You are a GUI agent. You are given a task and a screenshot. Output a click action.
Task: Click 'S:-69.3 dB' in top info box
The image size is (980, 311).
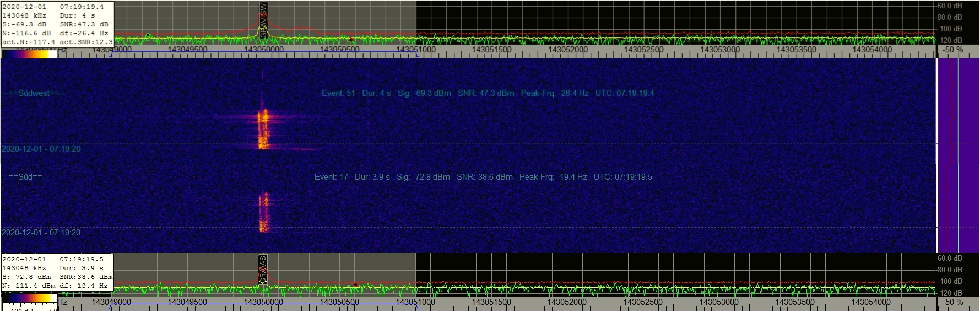(x=25, y=24)
